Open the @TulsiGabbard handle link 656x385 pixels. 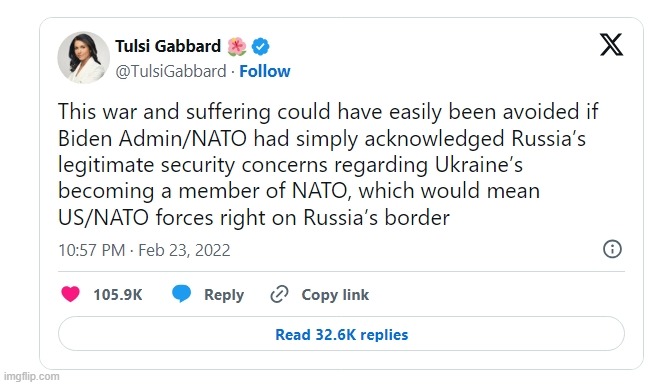tap(171, 72)
